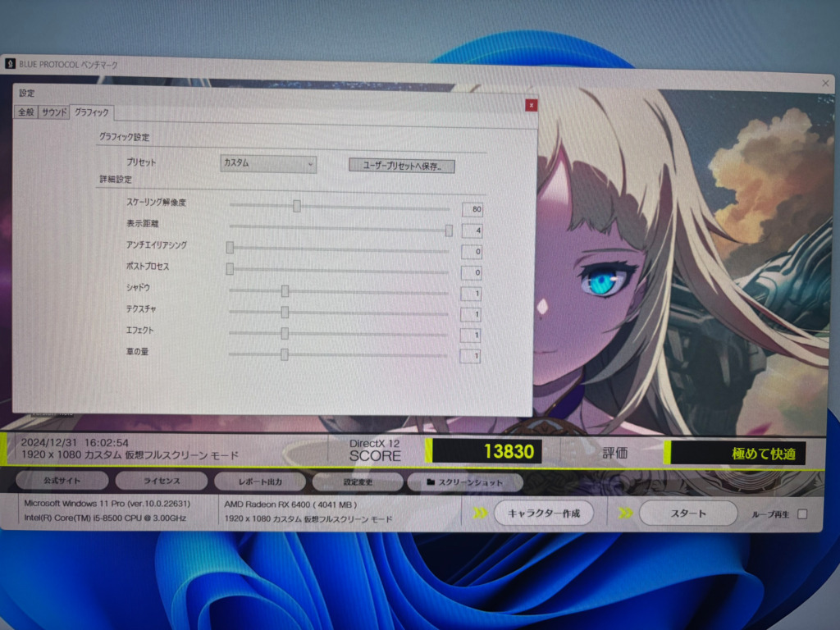Click the arrow icon beside スタート

click(x=625, y=514)
